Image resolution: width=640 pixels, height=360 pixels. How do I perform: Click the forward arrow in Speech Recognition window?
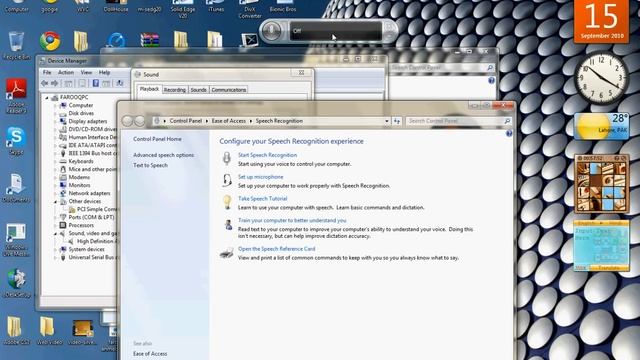140,121
